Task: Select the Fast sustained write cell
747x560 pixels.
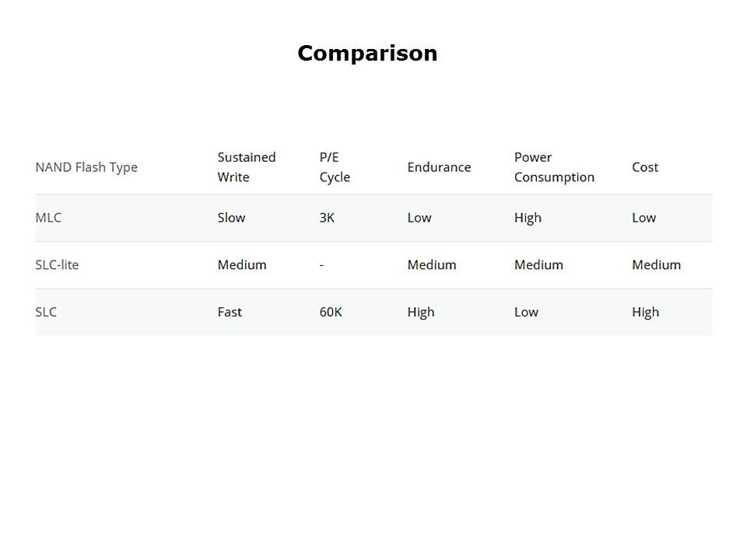Action: 230,312
